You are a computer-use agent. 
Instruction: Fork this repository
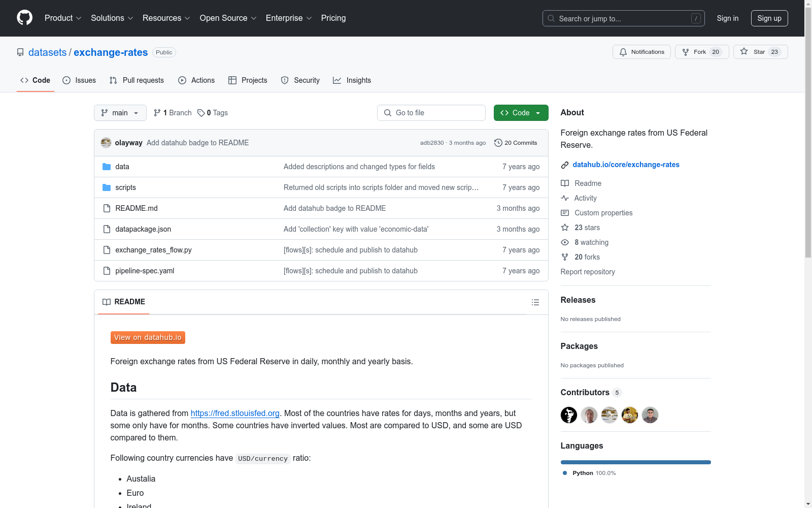click(x=702, y=52)
